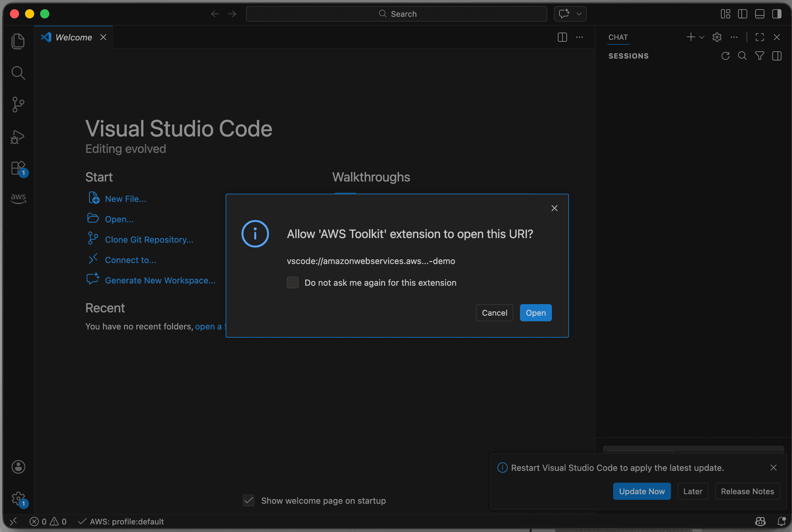The width and height of the screenshot is (792, 532).
Task: Click the Search command center field
Action: pyautogui.click(x=396, y=14)
